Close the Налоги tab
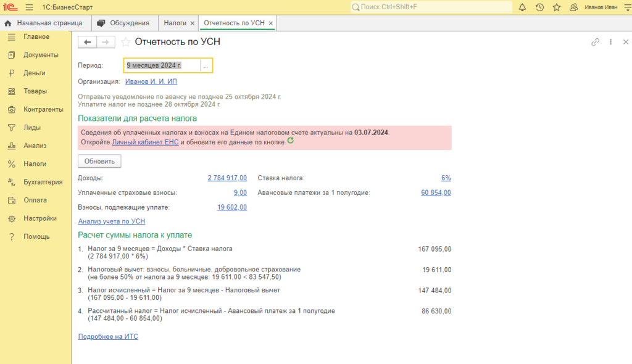This screenshot has height=364, width=632. pos(193,23)
